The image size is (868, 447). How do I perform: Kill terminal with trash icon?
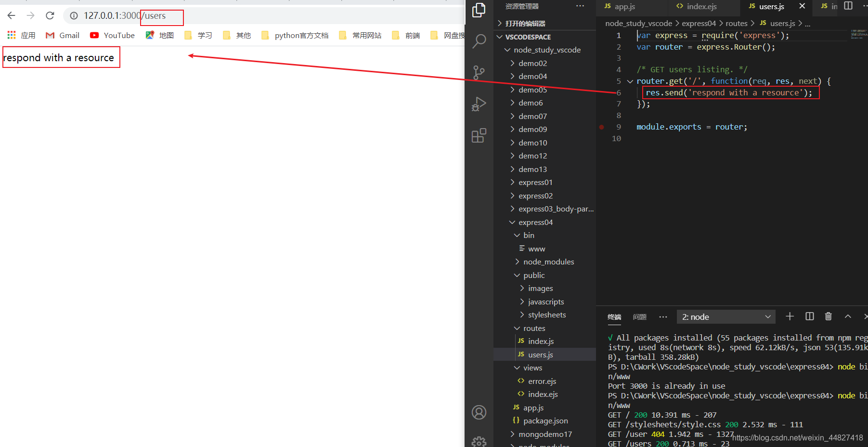[x=829, y=316]
